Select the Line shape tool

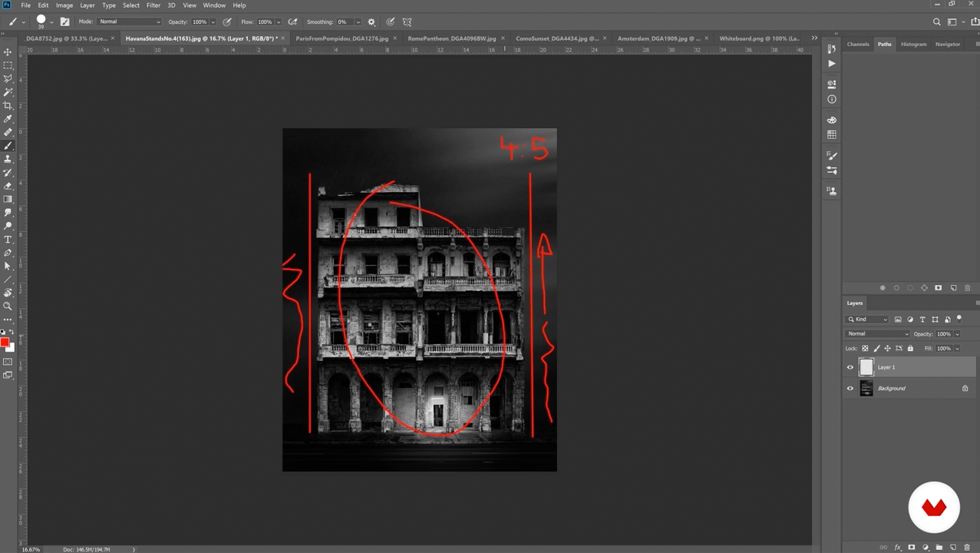(x=8, y=280)
